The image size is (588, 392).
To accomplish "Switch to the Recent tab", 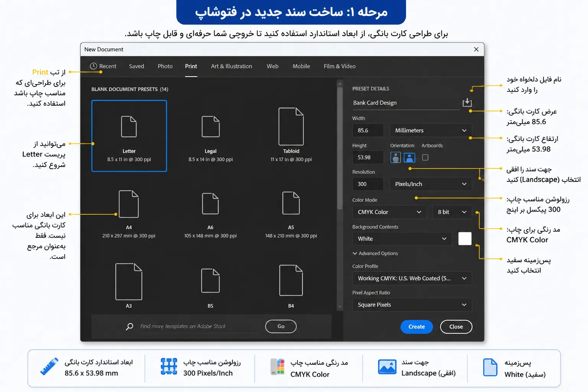I will (x=103, y=66).
